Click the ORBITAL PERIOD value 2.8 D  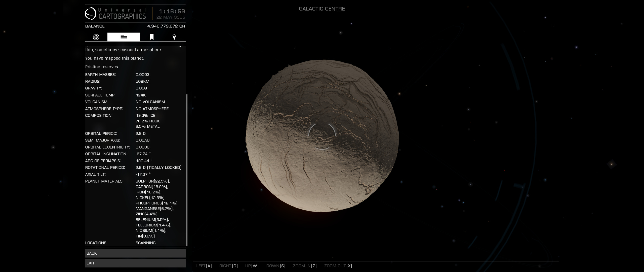tap(141, 133)
